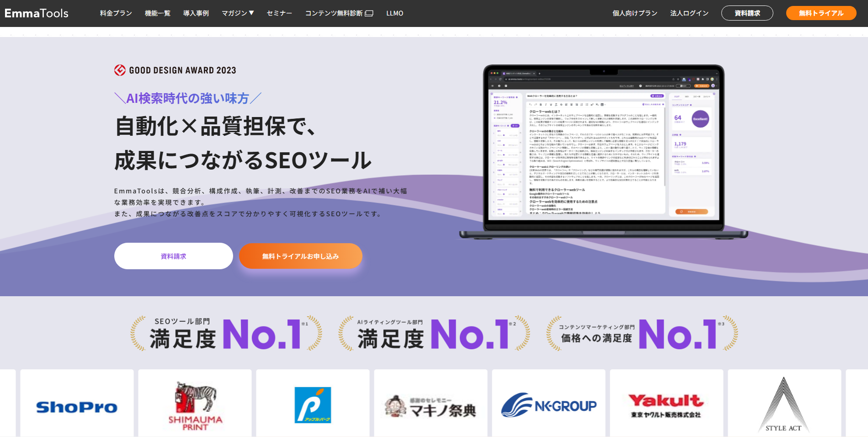Open the セミナー navigation link
This screenshot has width=868, height=437.
tap(279, 13)
